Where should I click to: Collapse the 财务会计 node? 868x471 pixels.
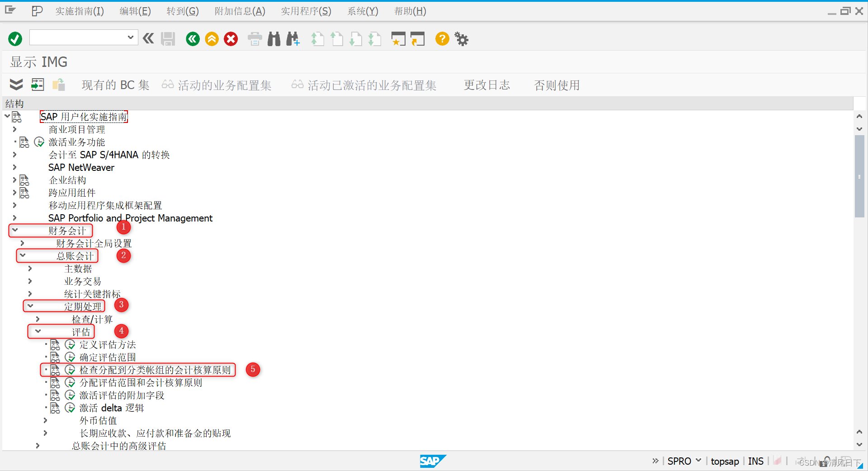coord(15,230)
